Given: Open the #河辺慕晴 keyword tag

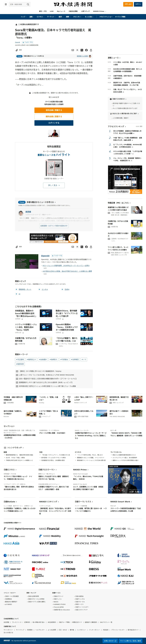Looking at the screenshot, I should [x=20, y=359].
